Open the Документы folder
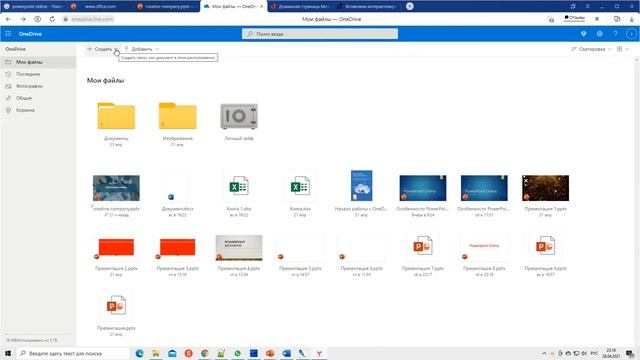The width and height of the screenshot is (640, 360). click(x=116, y=116)
